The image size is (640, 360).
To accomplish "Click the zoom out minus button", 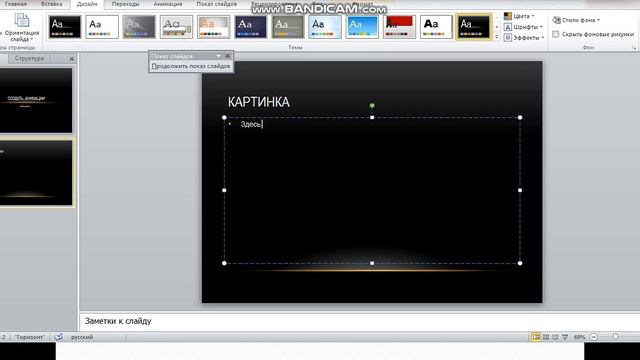I will (594, 337).
